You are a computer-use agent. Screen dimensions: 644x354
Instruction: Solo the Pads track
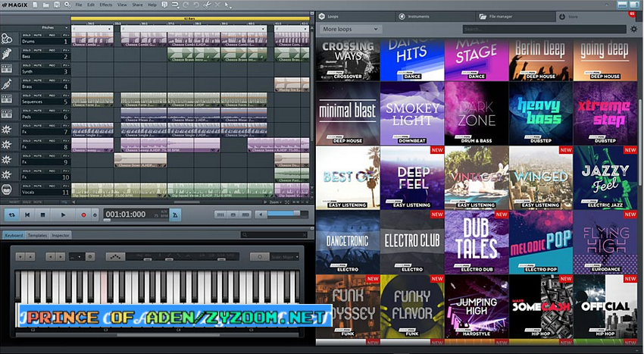click(x=27, y=111)
